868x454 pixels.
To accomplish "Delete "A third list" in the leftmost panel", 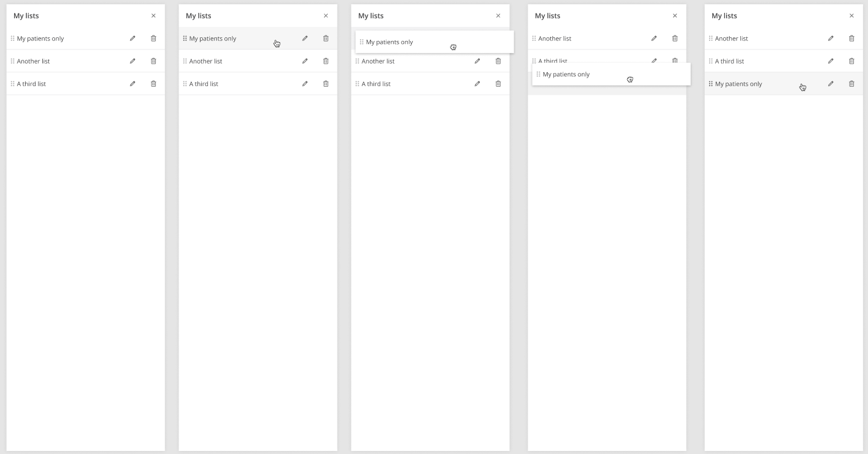I will [x=153, y=84].
